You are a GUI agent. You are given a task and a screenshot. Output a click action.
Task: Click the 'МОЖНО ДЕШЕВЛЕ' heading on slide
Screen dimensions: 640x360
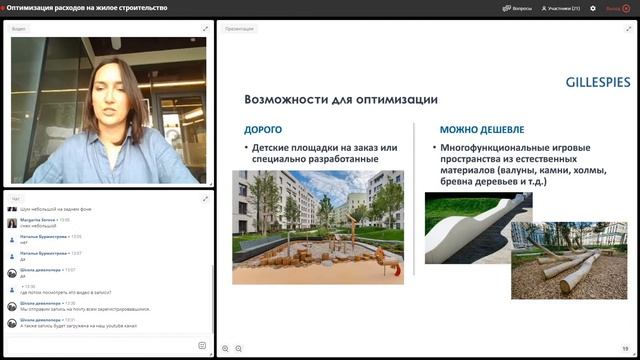pos(482,130)
